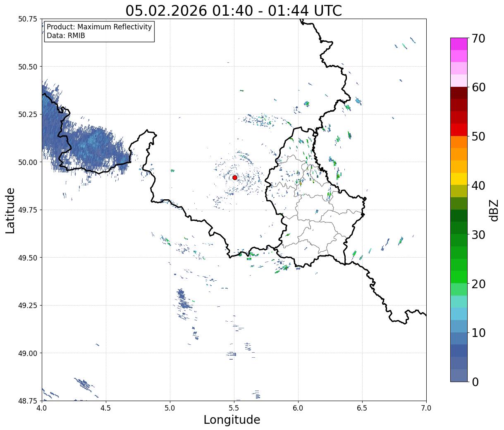Click the colorbar tick label 60
Image resolution: width=504 pixels, height=430 pixels.
(x=478, y=87)
